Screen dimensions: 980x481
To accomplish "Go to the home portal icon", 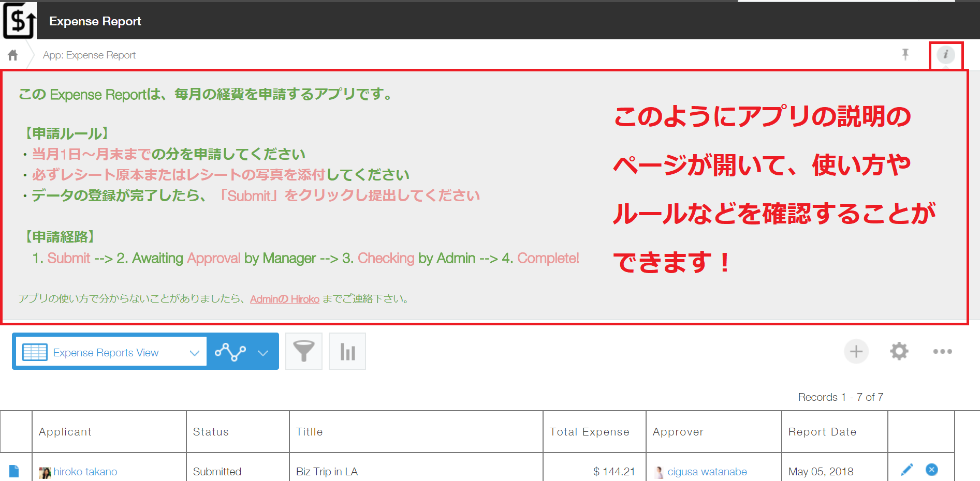I will coord(13,55).
